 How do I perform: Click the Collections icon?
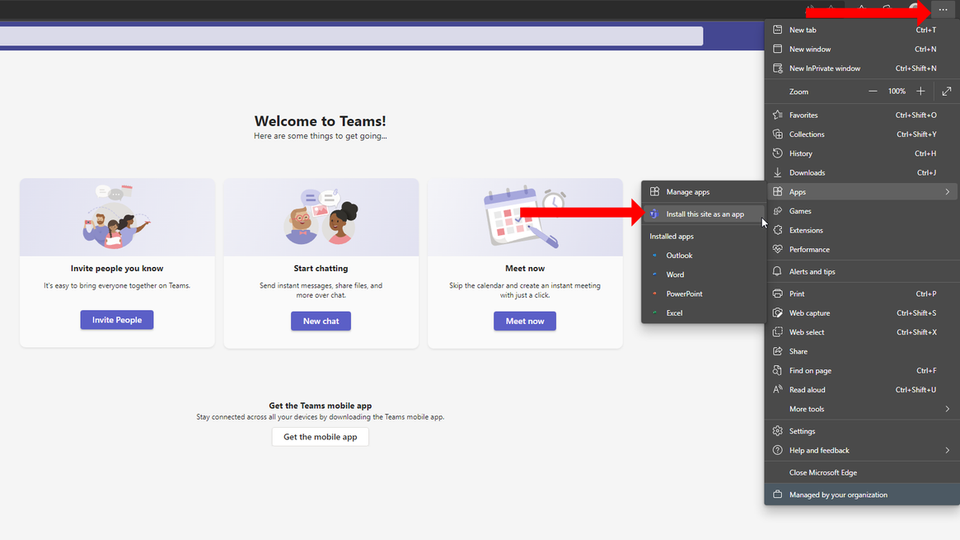(x=778, y=134)
